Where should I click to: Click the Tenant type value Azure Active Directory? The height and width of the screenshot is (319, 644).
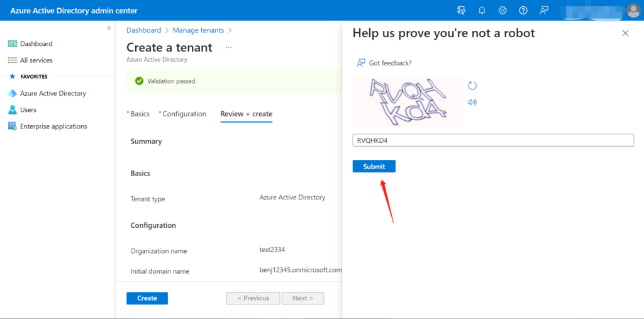pyautogui.click(x=292, y=198)
